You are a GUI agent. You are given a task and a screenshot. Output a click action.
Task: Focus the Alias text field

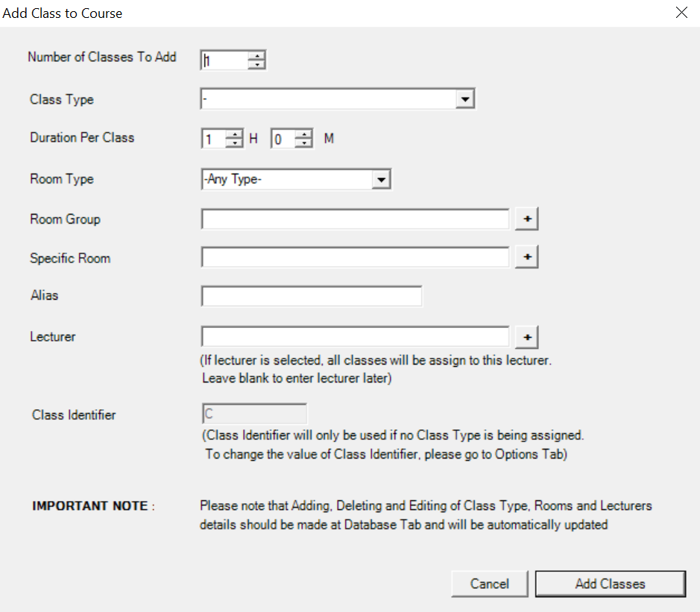(311, 296)
